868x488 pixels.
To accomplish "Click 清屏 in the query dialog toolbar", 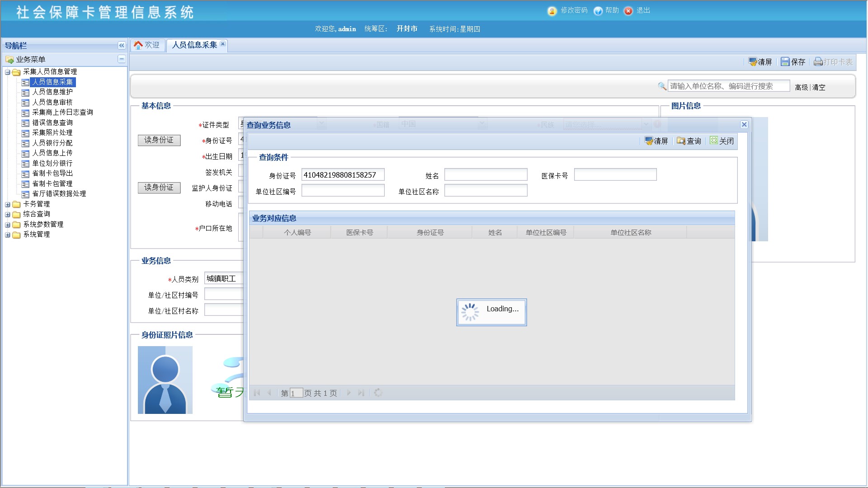I will [x=656, y=141].
